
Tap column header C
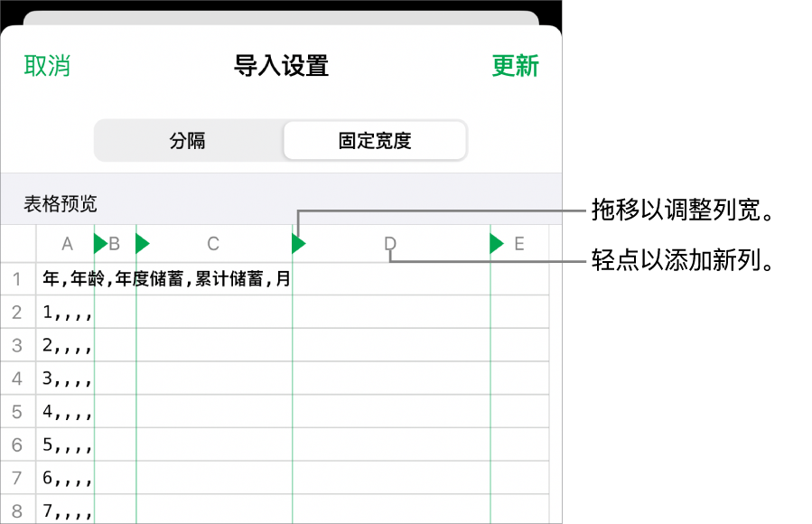213,244
